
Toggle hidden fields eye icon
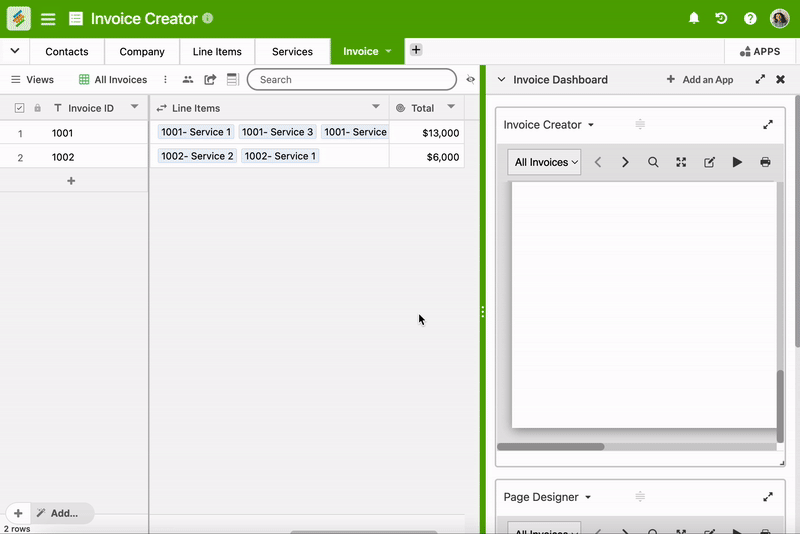click(x=470, y=80)
